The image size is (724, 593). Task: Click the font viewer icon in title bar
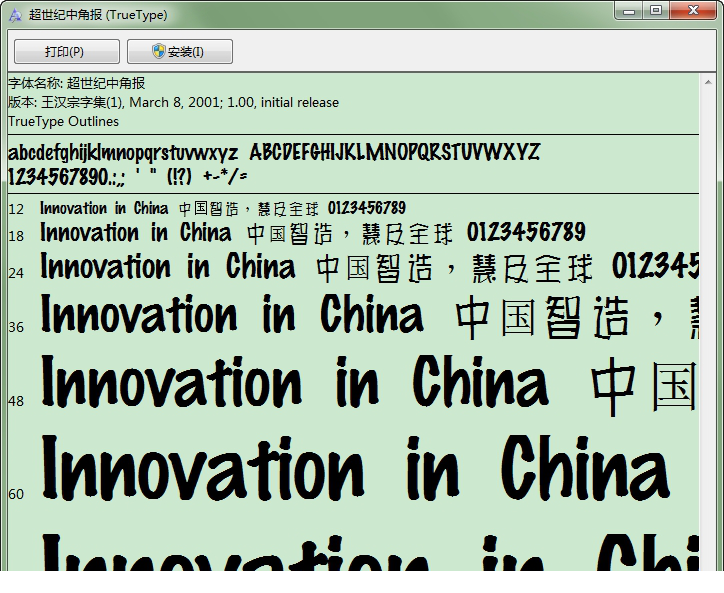click(x=16, y=15)
